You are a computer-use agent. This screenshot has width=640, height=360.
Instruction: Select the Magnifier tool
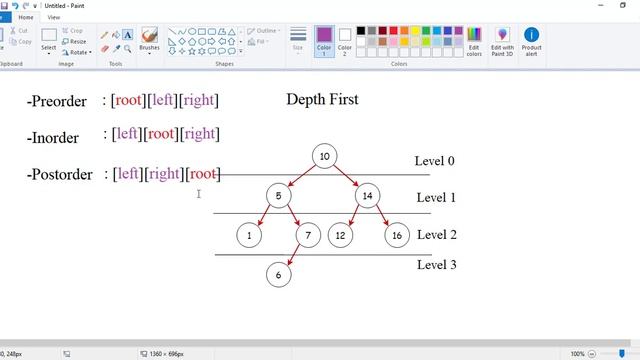(x=128, y=49)
